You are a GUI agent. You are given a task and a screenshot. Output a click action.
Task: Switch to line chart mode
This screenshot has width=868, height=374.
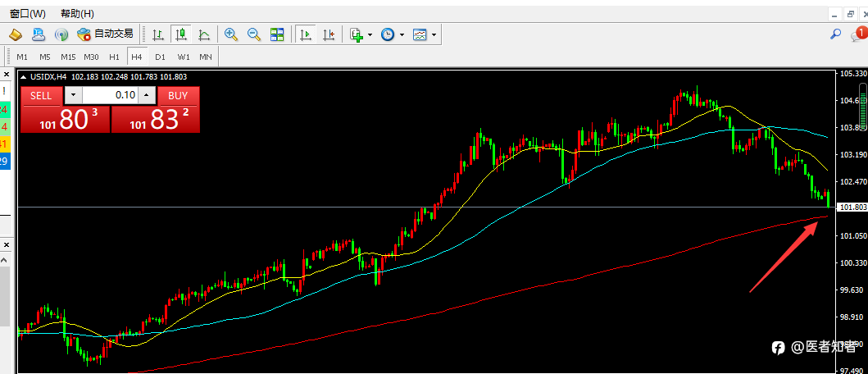pyautogui.click(x=204, y=35)
